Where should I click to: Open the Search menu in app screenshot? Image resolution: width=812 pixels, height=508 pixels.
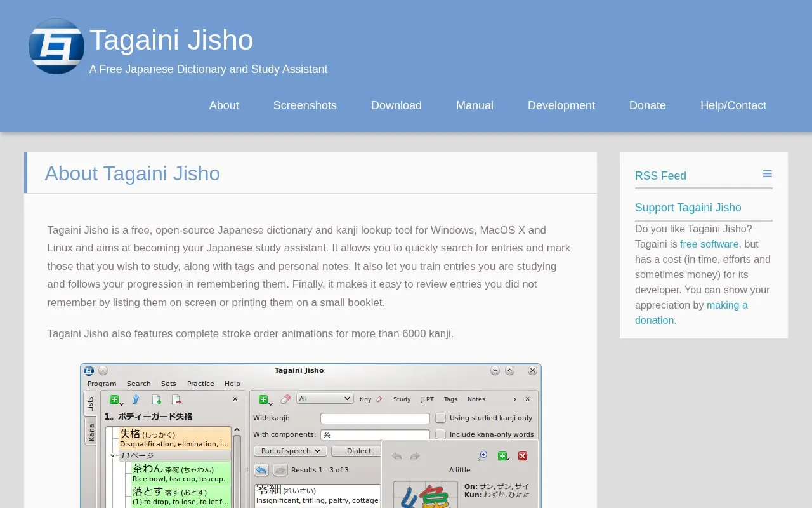139,384
